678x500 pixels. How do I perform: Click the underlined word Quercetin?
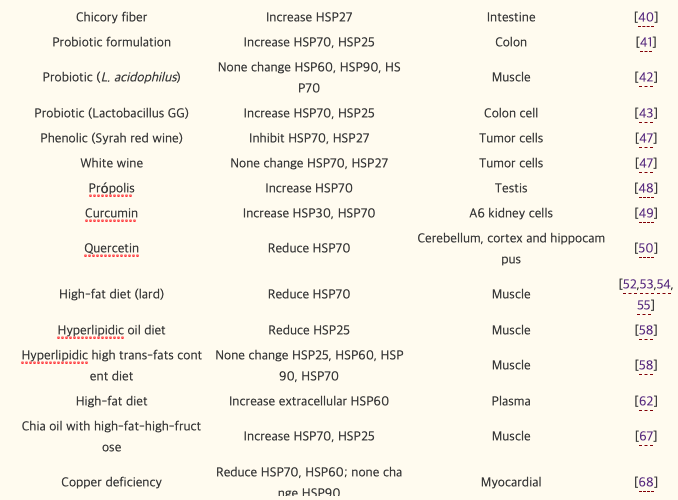click(x=111, y=248)
